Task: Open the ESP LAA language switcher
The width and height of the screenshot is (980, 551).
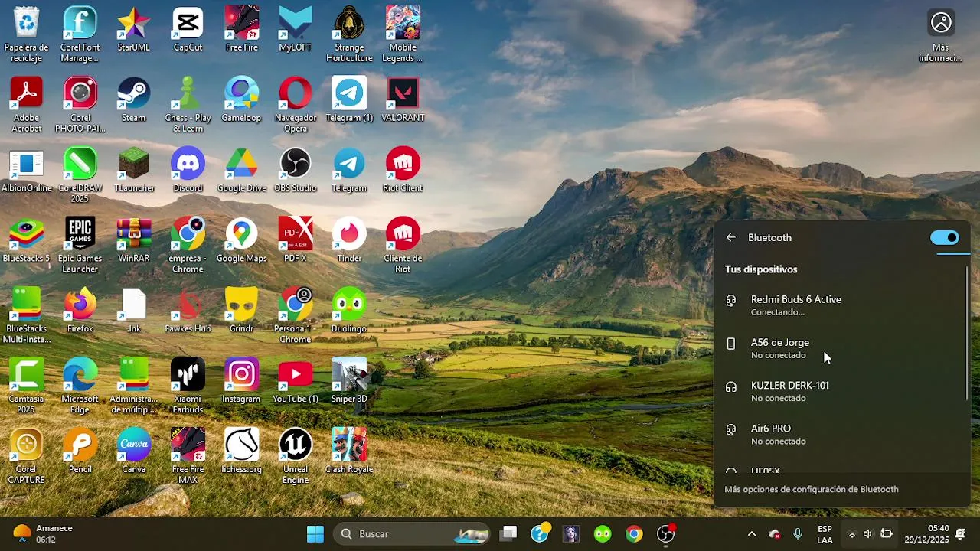Action: click(825, 534)
